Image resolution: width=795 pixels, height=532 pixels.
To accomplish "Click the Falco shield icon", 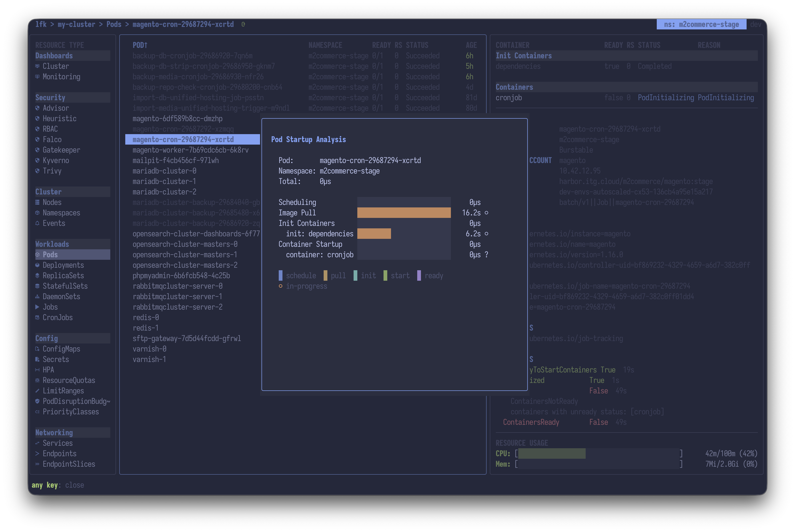I will (37, 139).
